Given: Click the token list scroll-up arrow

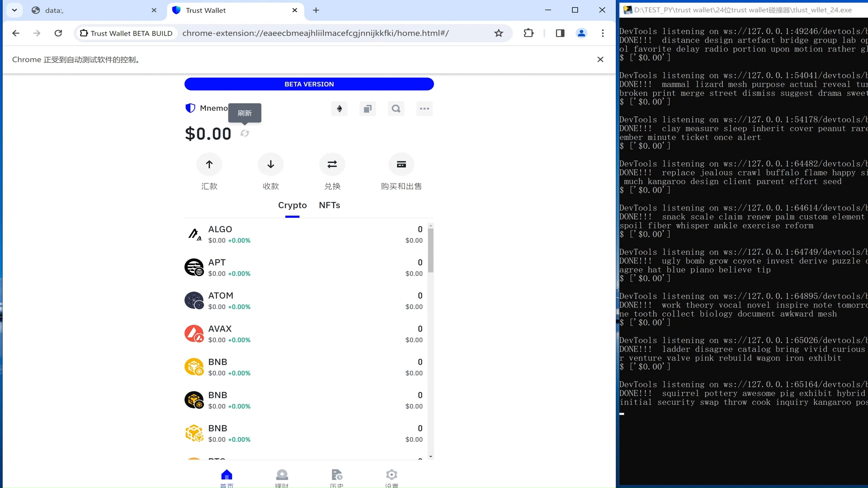Looking at the screenshot, I should coord(431,225).
